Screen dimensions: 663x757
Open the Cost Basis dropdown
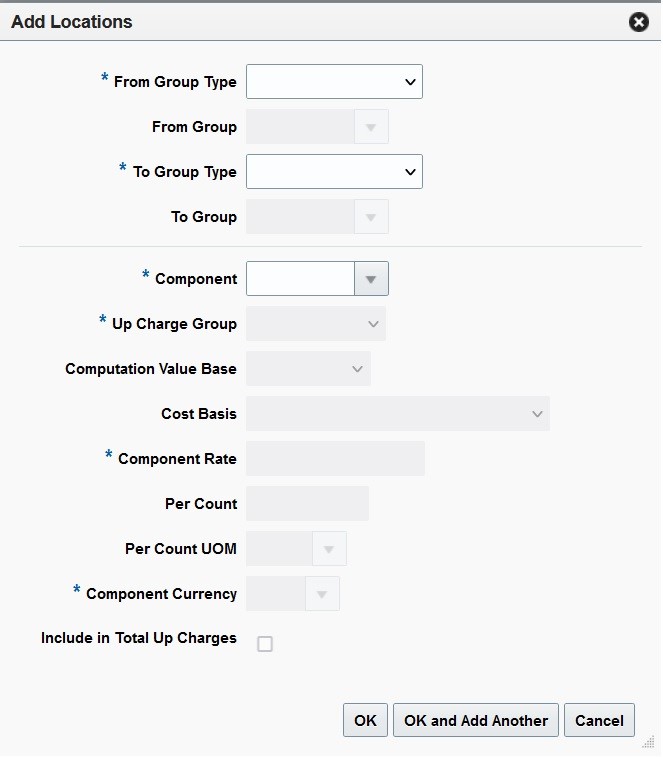(x=398, y=414)
